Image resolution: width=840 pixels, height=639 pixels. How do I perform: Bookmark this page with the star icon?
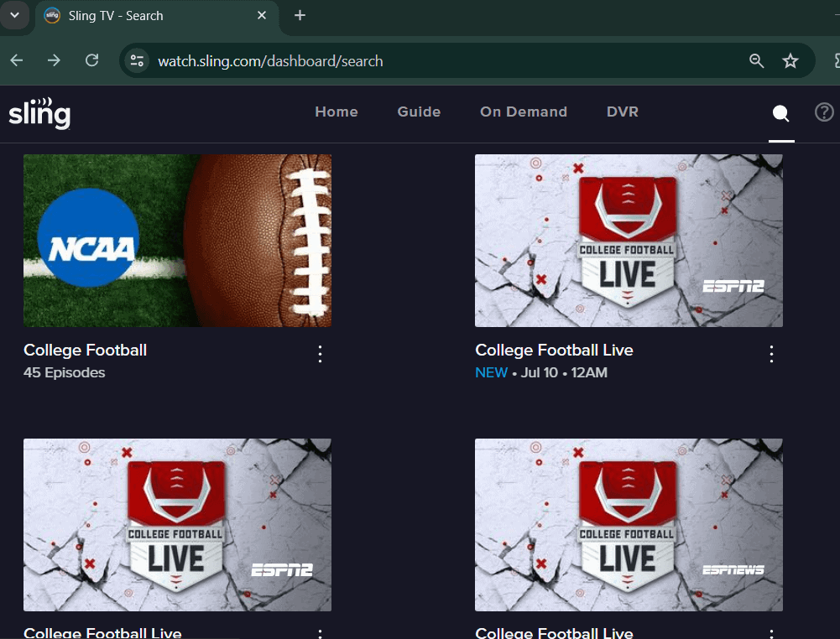[x=790, y=60]
